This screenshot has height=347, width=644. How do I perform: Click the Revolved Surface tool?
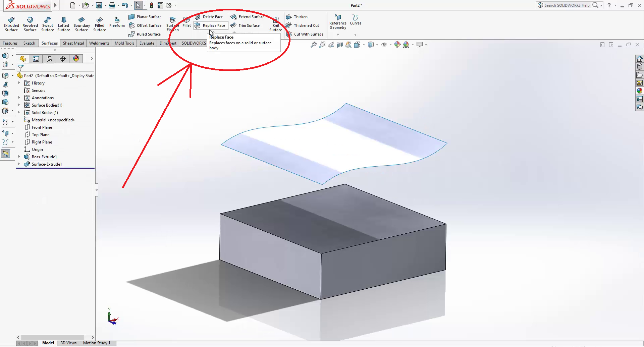pyautogui.click(x=30, y=24)
